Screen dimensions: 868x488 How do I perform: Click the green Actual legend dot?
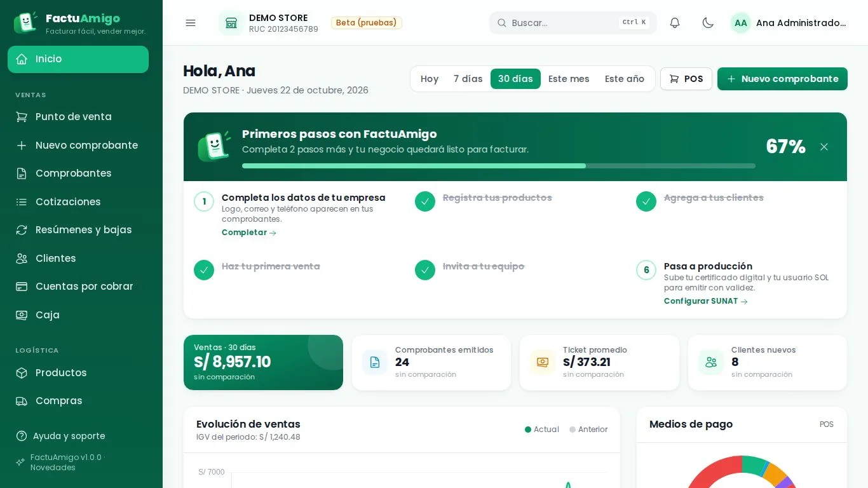click(x=528, y=430)
